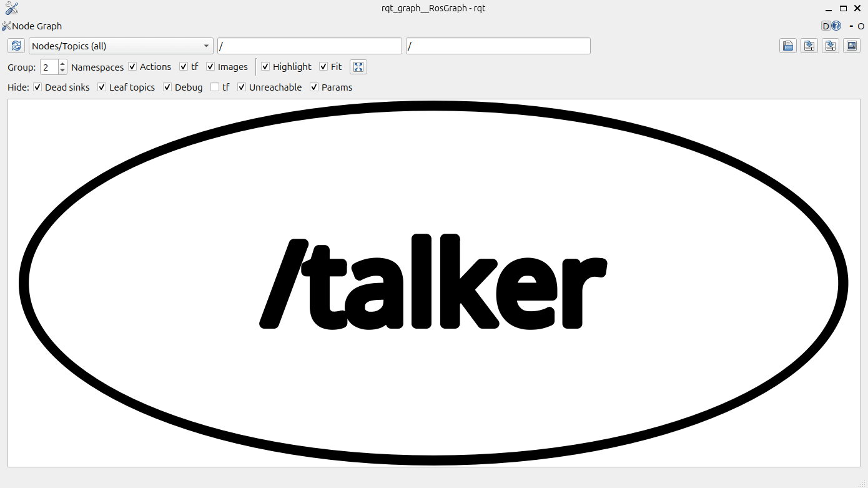Minimize the rqt window
Viewport: 868px width, 488px height.
coord(829,9)
